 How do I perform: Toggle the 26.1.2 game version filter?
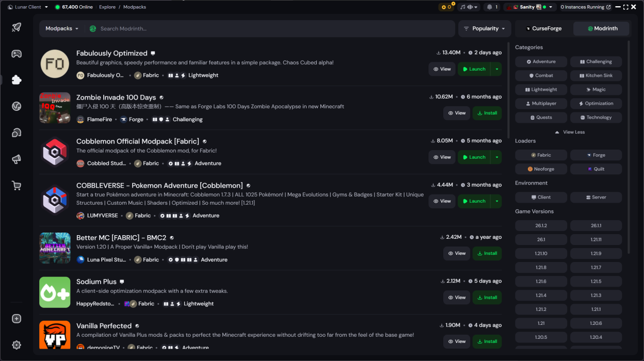click(541, 226)
